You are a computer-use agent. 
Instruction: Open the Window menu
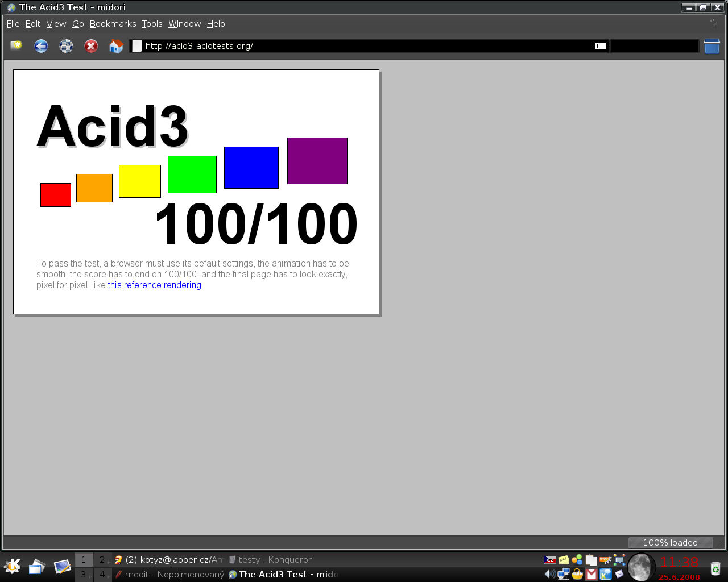tap(185, 24)
